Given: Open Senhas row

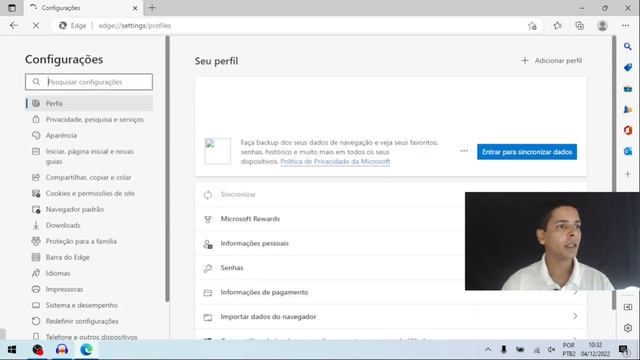Looking at the screenshot, I should point(391,268).
